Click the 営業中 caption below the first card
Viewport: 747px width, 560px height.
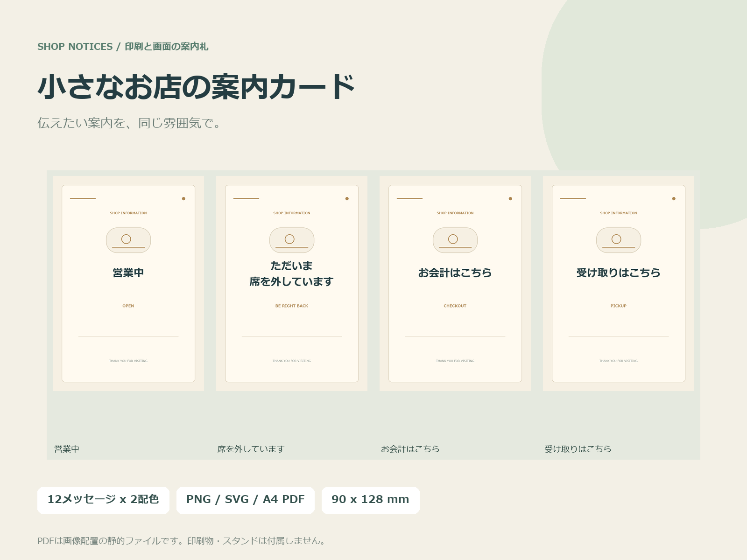tap(67, 449)
